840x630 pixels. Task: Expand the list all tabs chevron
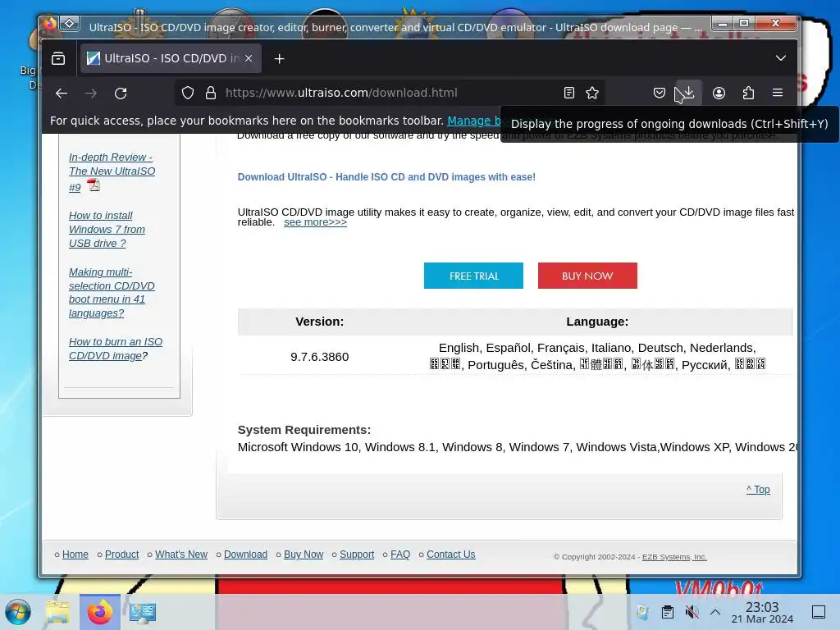pyautogui.click(x=781, y=58)
